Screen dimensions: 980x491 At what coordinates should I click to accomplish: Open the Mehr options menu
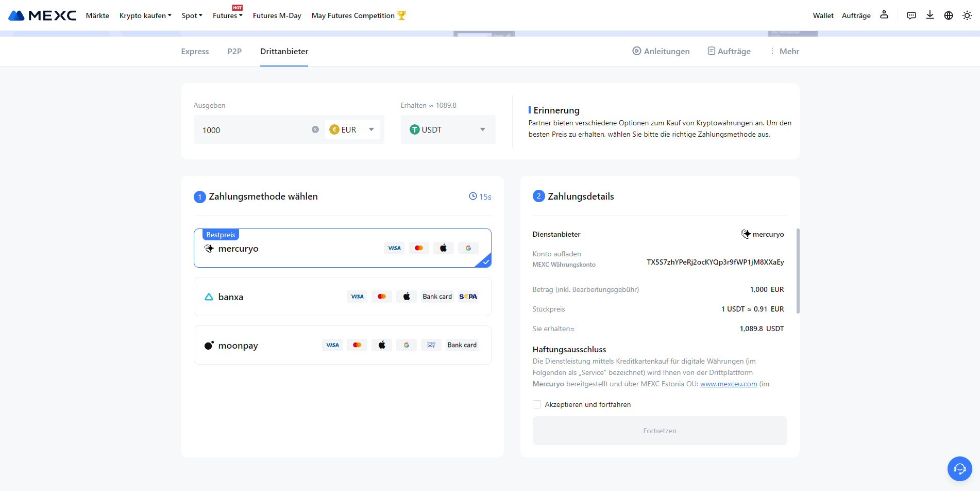coord(784,51)
